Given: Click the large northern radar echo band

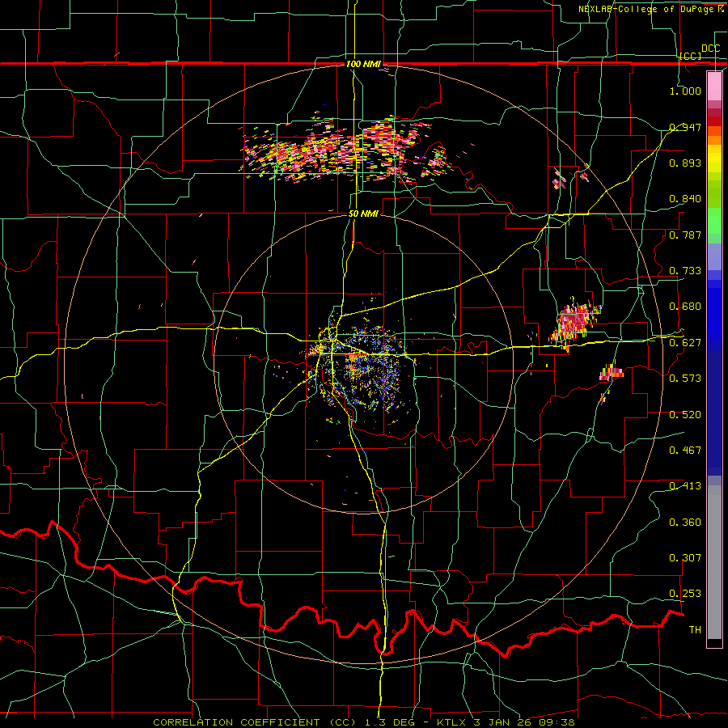Looking at the screenshot, I should [x=344, y=149].
